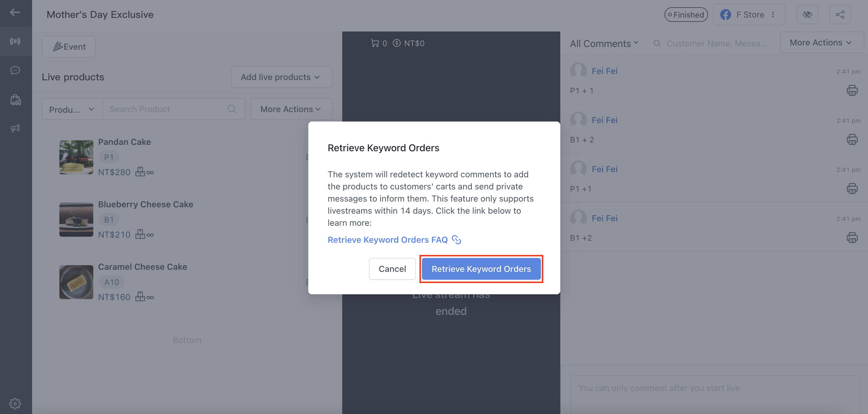Click the product search magnifier icon

point(232,109)
